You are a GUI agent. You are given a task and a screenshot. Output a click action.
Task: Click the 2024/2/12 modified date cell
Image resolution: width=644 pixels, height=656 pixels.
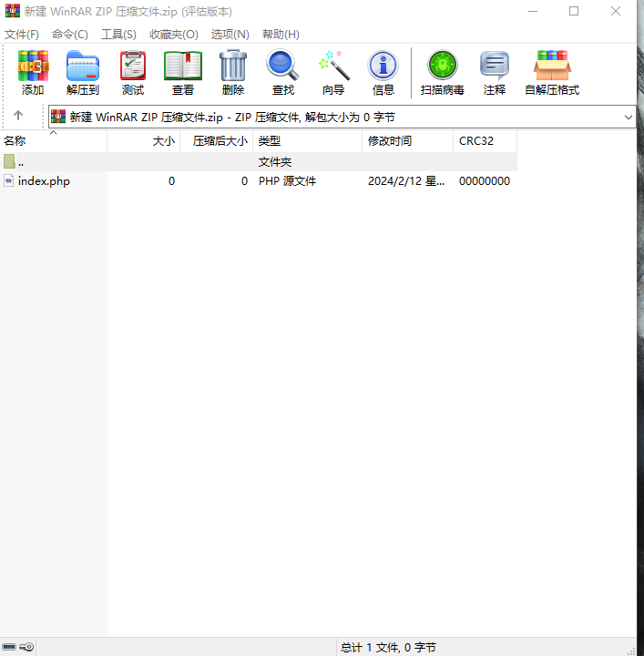(x=406, y=181)
